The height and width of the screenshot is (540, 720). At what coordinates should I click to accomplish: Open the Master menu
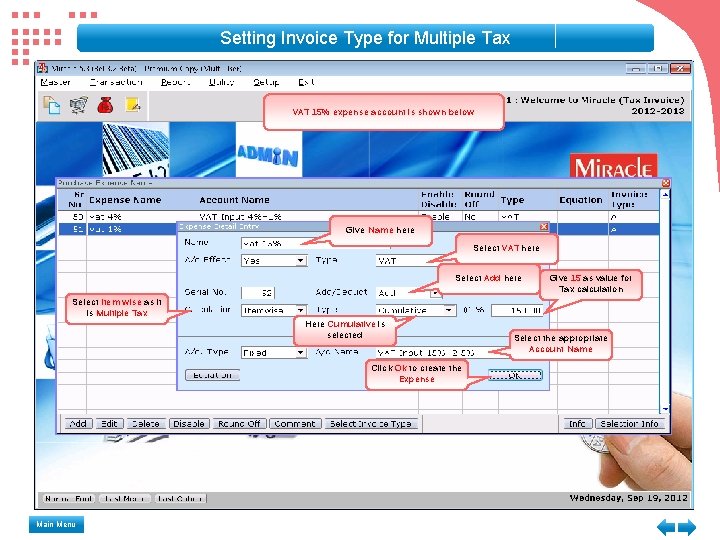pyautogui.click(x=55, y=82)
